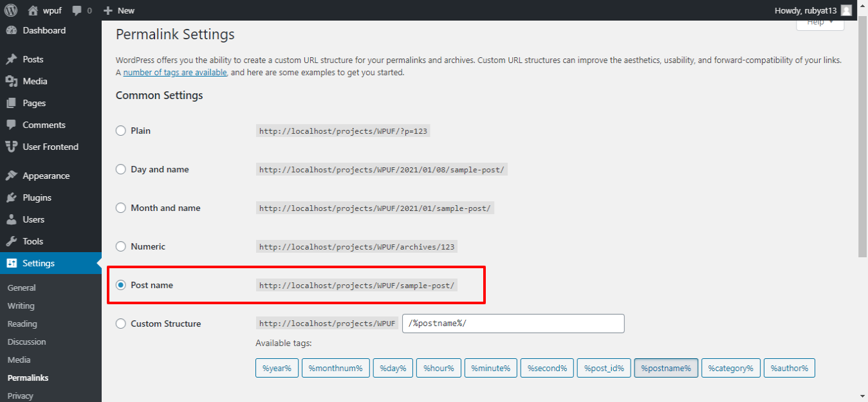The height and width of the screenshot is (402, 868).
Task: Add the %hour% tag
Action: tap(439, 368)
